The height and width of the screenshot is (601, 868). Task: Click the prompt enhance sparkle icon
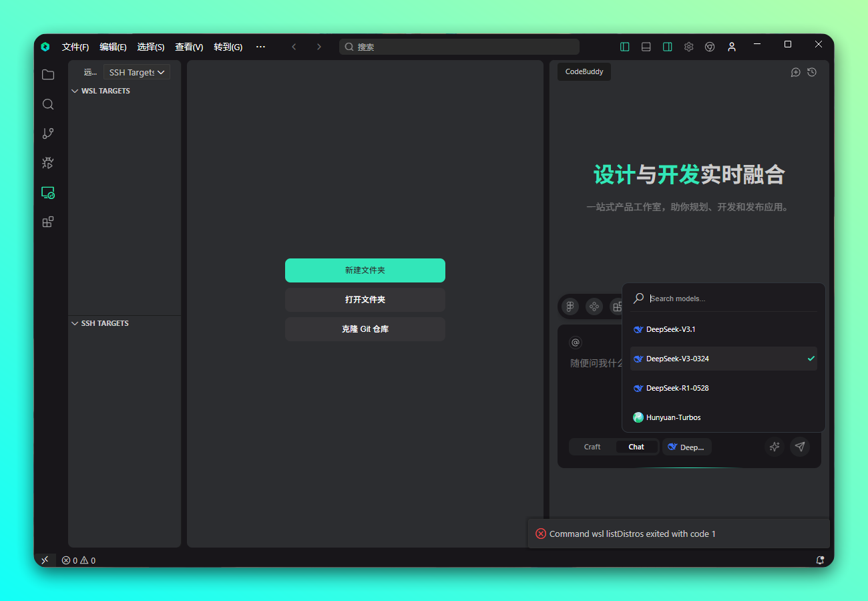click(x=775, y=447)
